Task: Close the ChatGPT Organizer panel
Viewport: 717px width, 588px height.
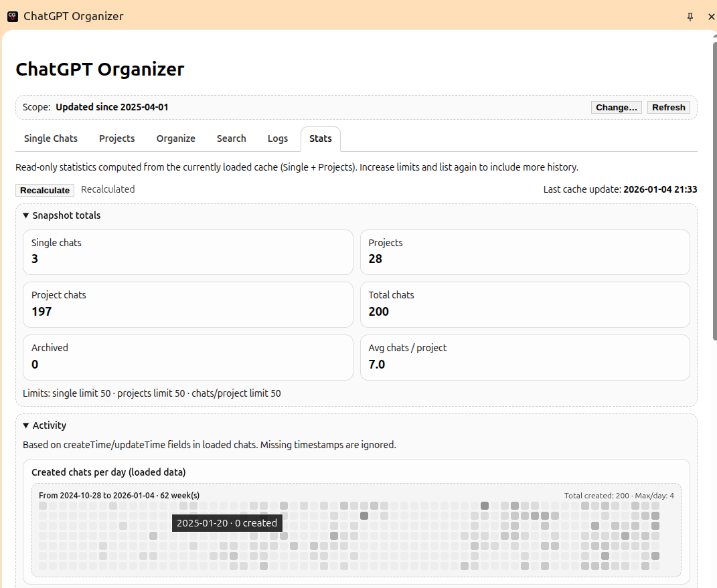Action: (711, 17)
